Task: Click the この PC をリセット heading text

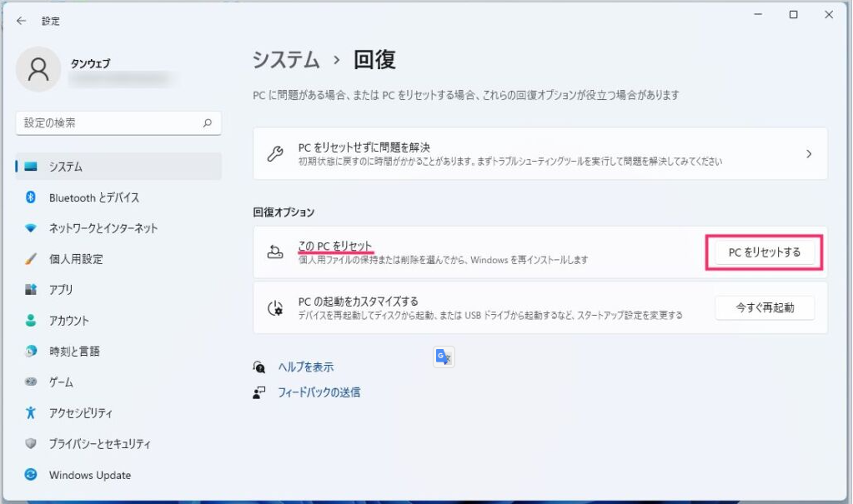Action: [x=335, y=246]
